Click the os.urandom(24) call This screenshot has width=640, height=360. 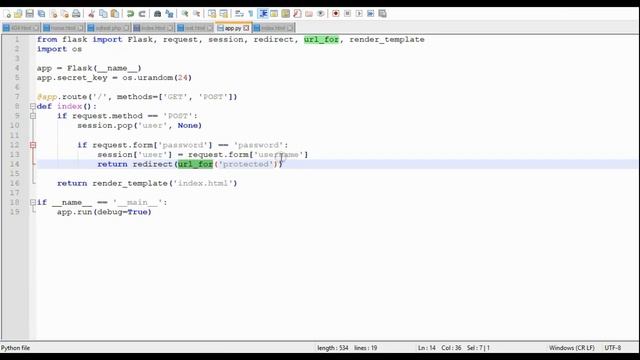point(157,78)
